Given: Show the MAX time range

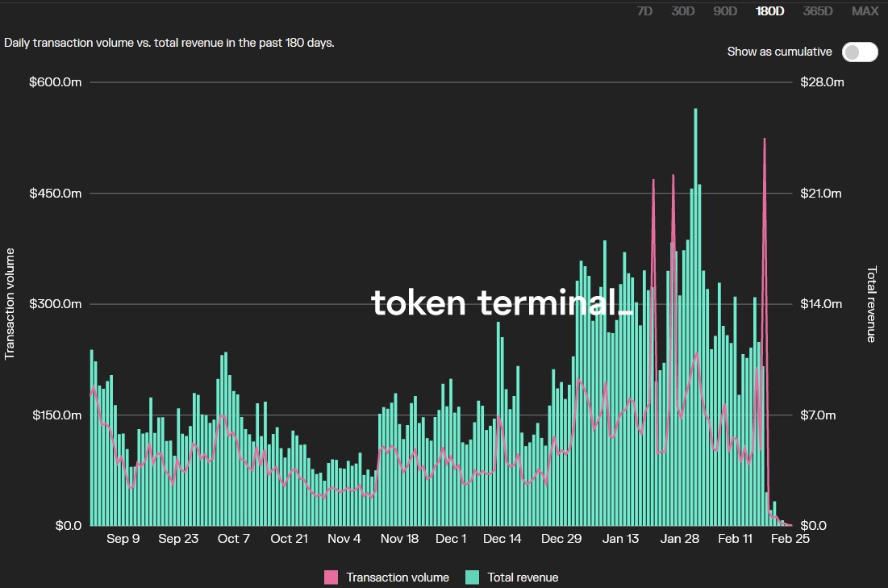Looking at the screenshot, I should point(865,10).
